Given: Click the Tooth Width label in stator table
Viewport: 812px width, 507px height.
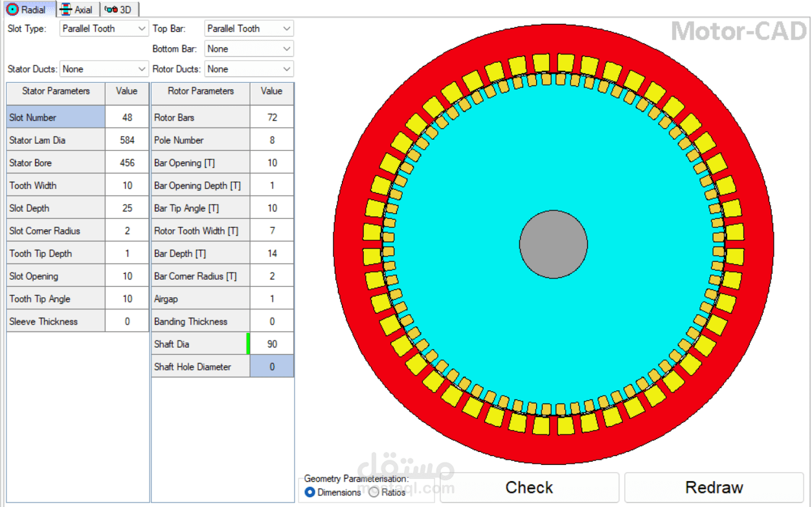Looking at the screenshot, I should (56, 185).
